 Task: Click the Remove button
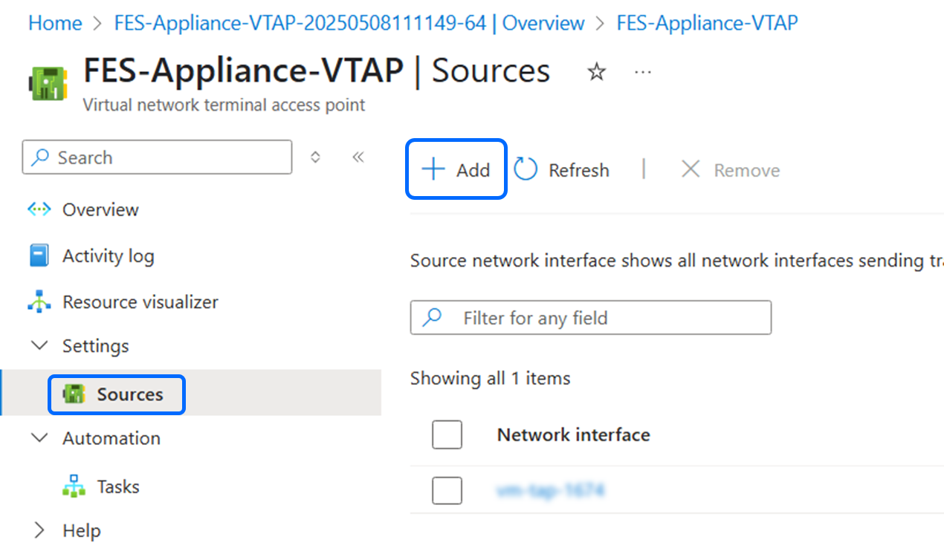point(731,170)
